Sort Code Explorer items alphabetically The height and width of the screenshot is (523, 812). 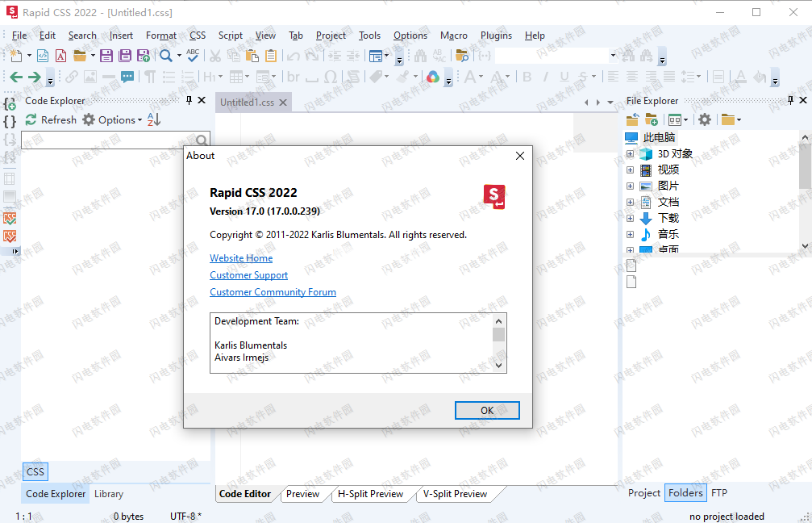[x=154, y=119]
